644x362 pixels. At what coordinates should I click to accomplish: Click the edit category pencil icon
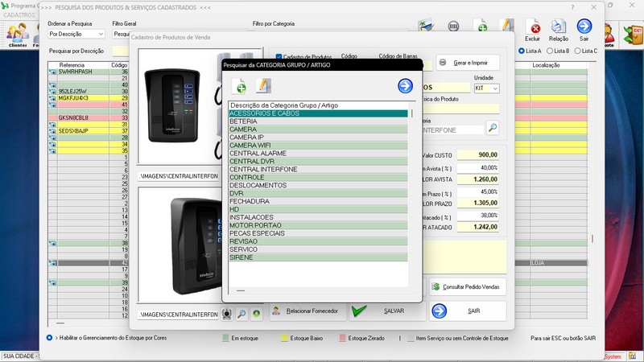tap(262, 86)
